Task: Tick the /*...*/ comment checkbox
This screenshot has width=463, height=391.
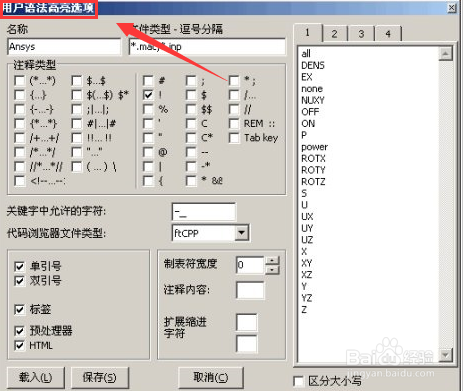Action: pos(20,152)
